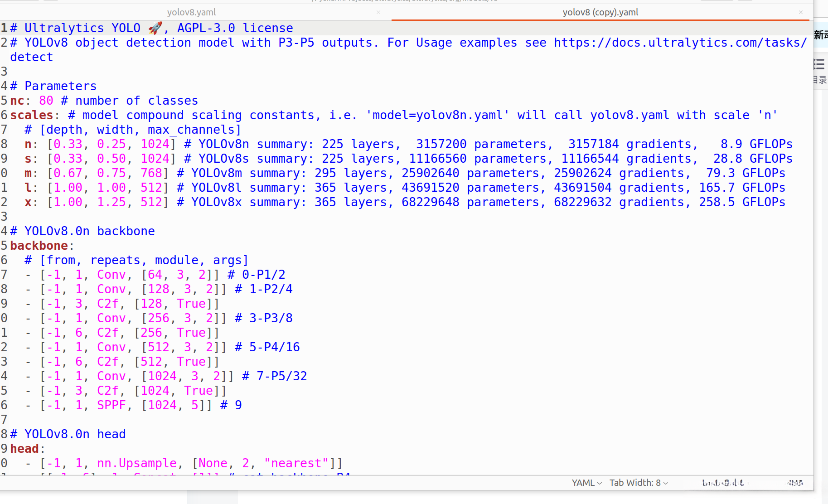
Task: Click the '25902640' parameters value
Action: click(x=431, y=173)
